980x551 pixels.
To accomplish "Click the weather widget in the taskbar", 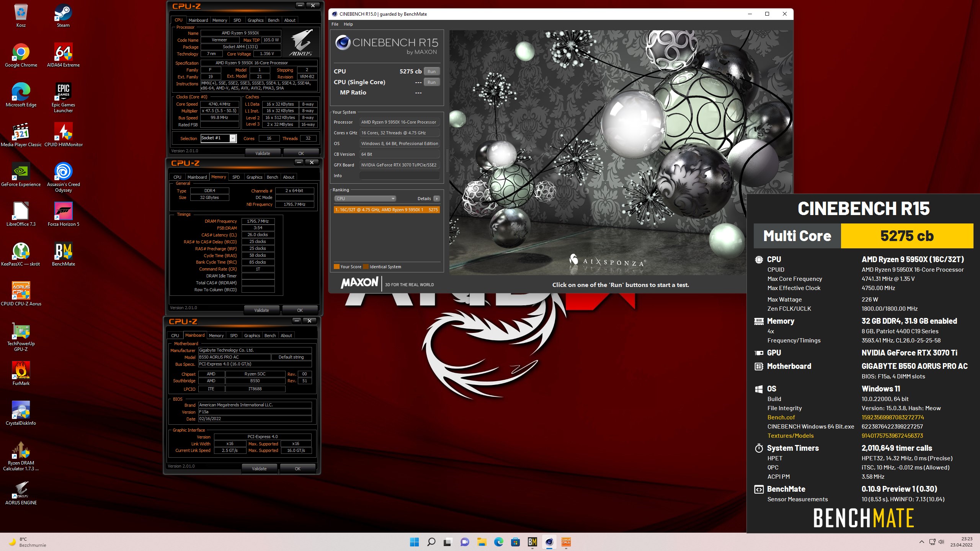I will pos(28,542).
